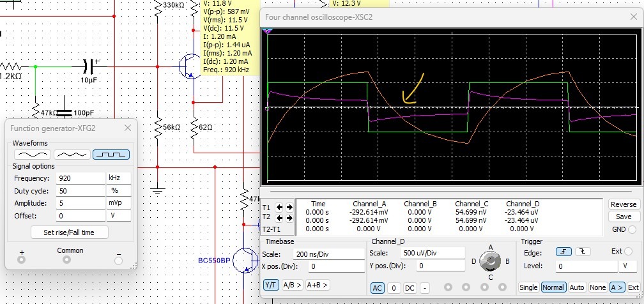The height and width of the screenshot is (304, 644).
Task: Toggle the trigger Ext radio button
Action: 629,251
